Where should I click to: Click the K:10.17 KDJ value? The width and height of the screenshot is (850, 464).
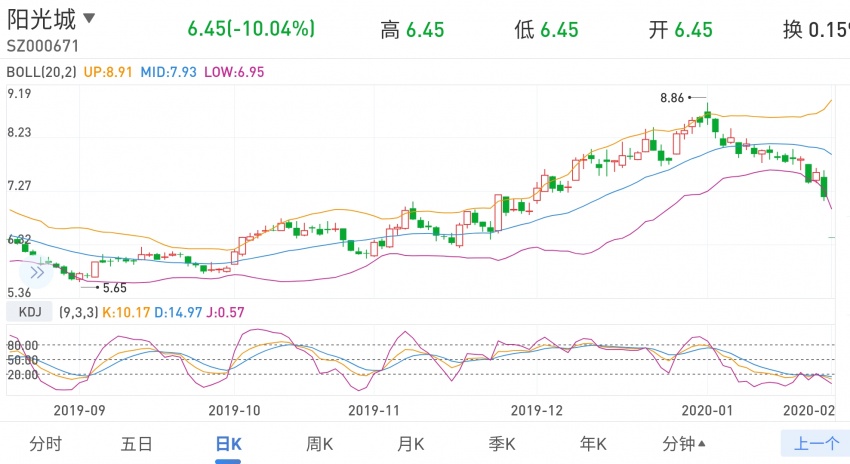pos(126,312)
